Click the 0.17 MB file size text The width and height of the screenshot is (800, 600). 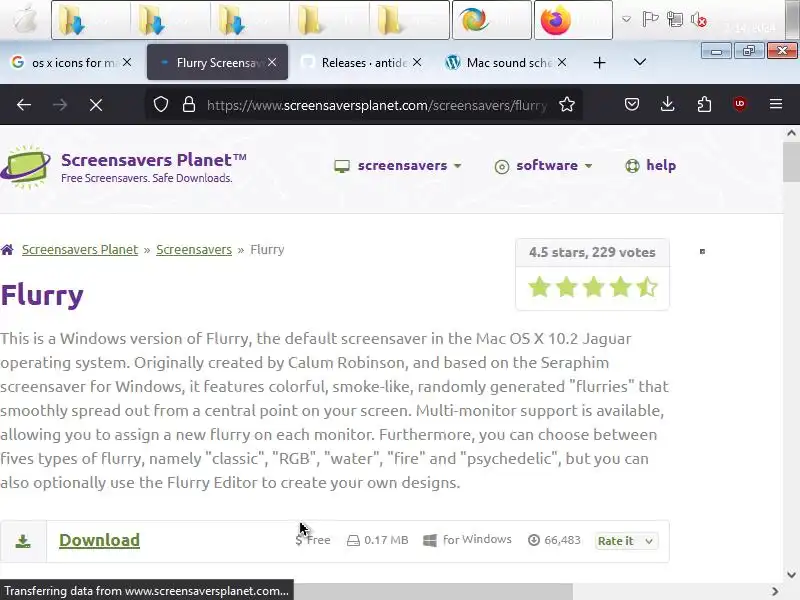386,540
